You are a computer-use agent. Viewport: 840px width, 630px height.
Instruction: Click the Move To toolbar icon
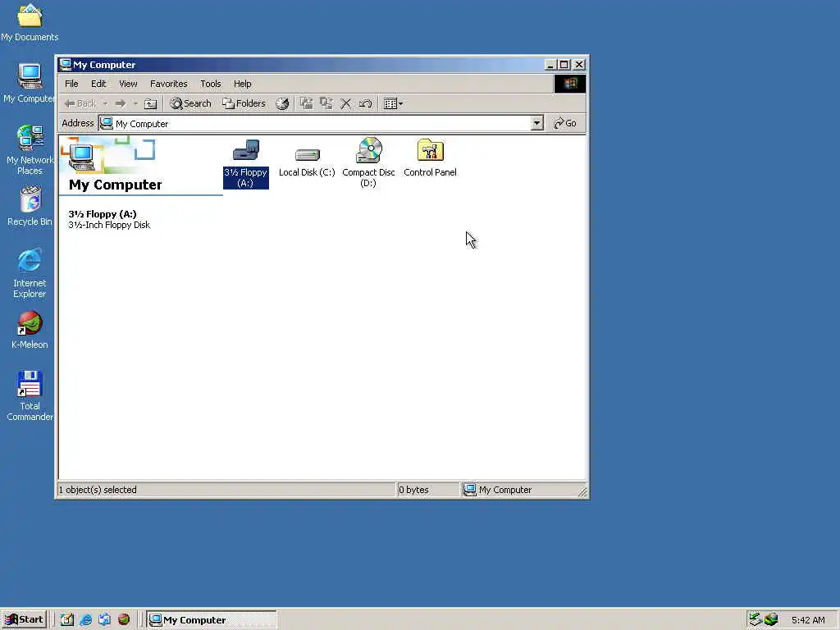306,104
